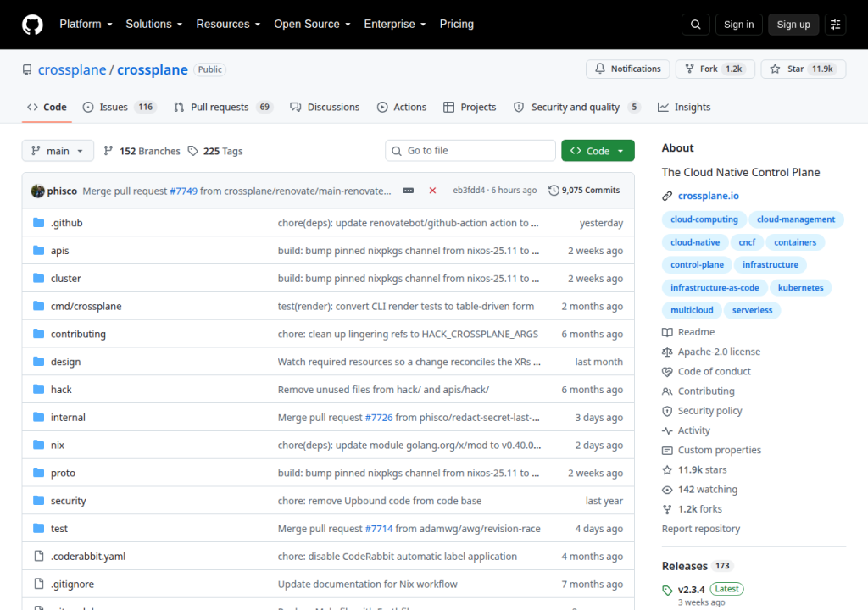Open Code of conduct heart icon
Screen dimensions: 868x610
click(x=667, y=372)
